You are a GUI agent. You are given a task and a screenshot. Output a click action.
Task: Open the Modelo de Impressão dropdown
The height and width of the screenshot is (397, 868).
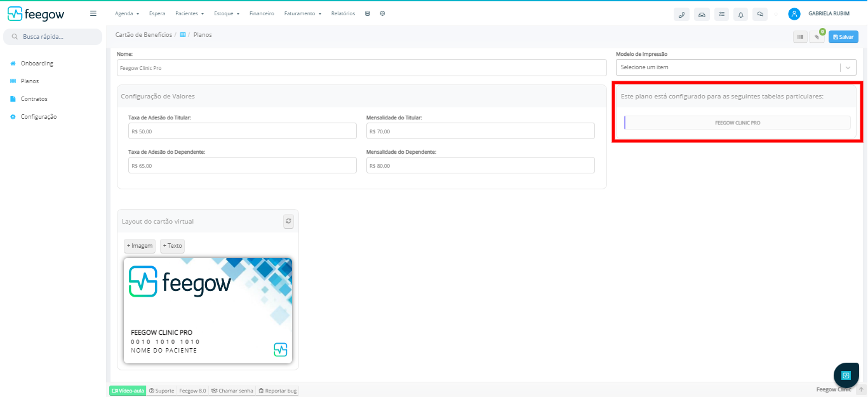(736, 67)
